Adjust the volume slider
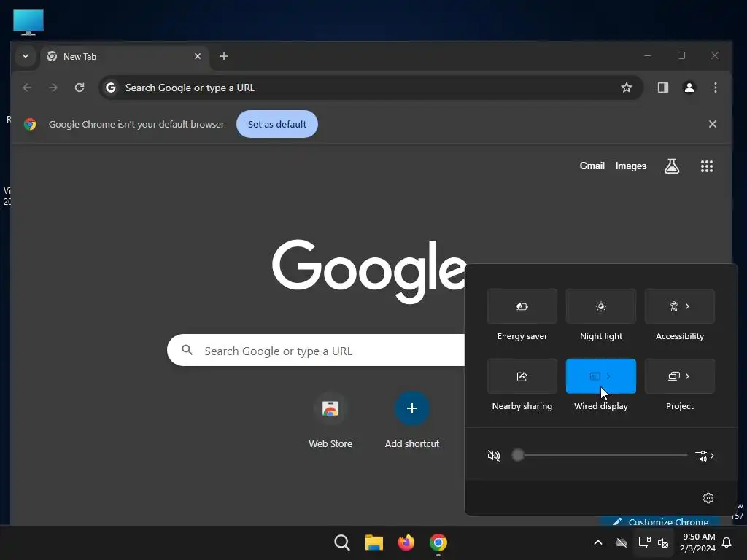The width and height of the screenshot is (747, 560). pyautogui.click(x=600, y=455)
